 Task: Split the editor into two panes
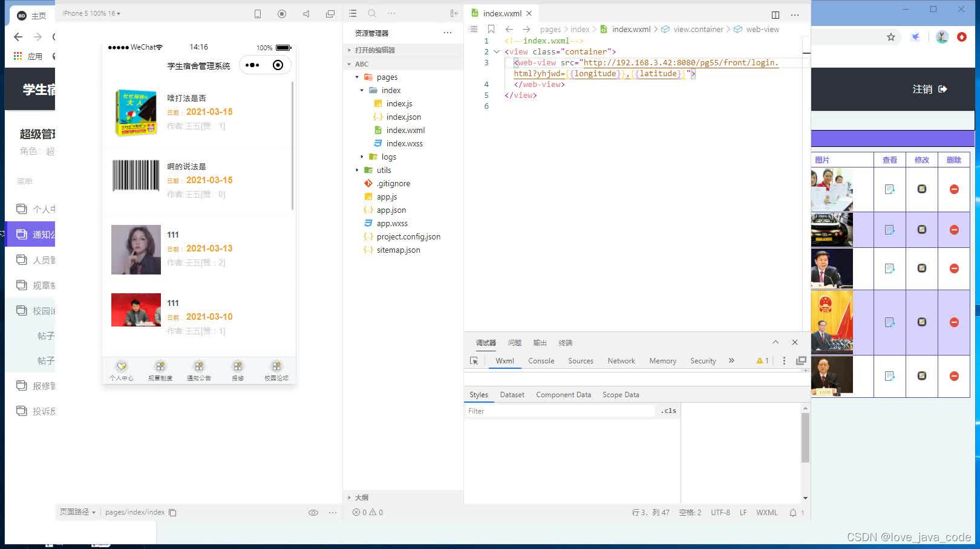776,15
